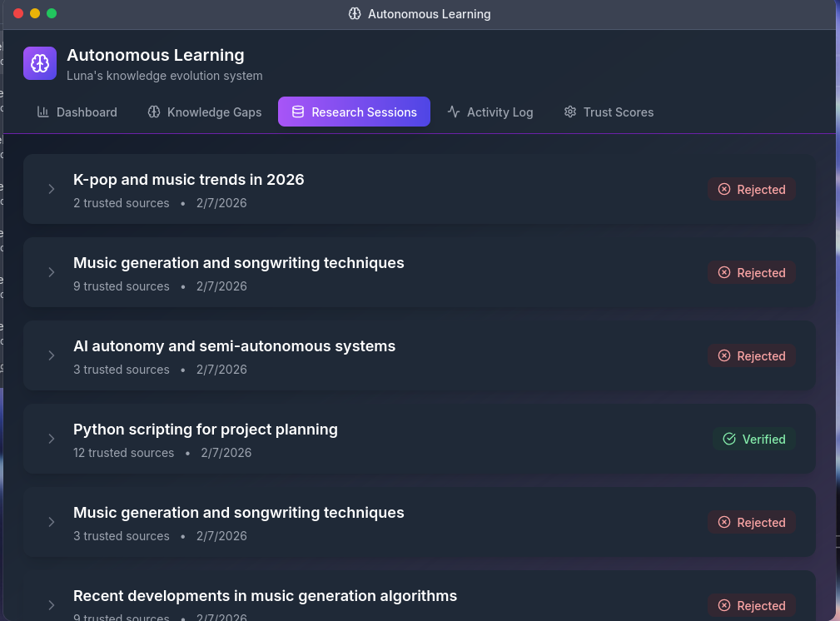This screenshot has width=840, height=621.
Task: Expand the K-pop and music trends session
Action: (52, 189)
